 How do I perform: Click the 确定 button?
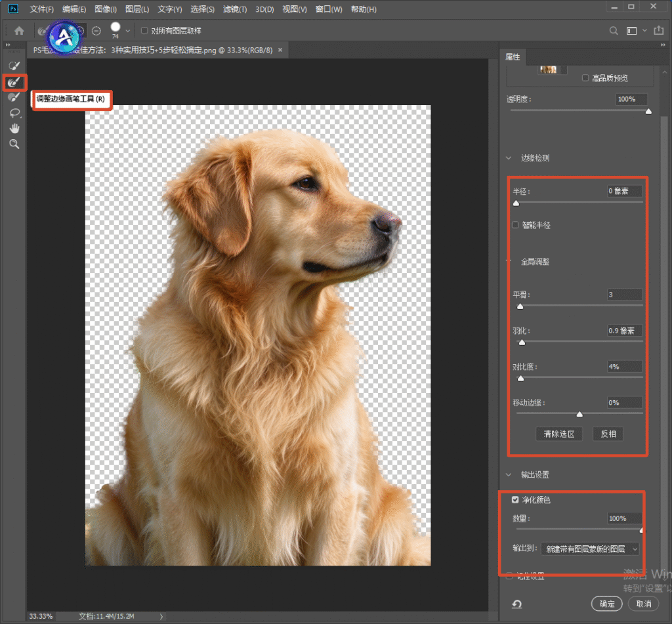(607, 604)
